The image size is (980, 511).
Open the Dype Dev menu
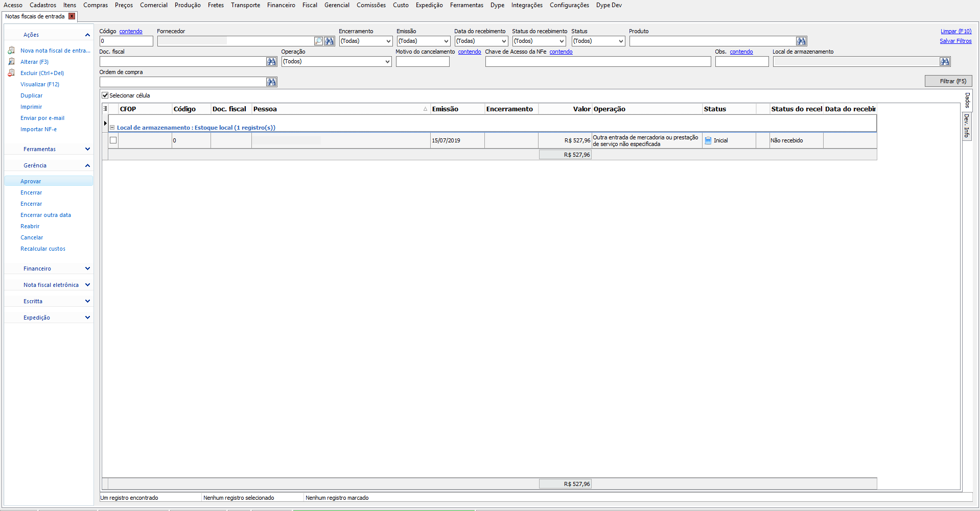pos(609,5)
